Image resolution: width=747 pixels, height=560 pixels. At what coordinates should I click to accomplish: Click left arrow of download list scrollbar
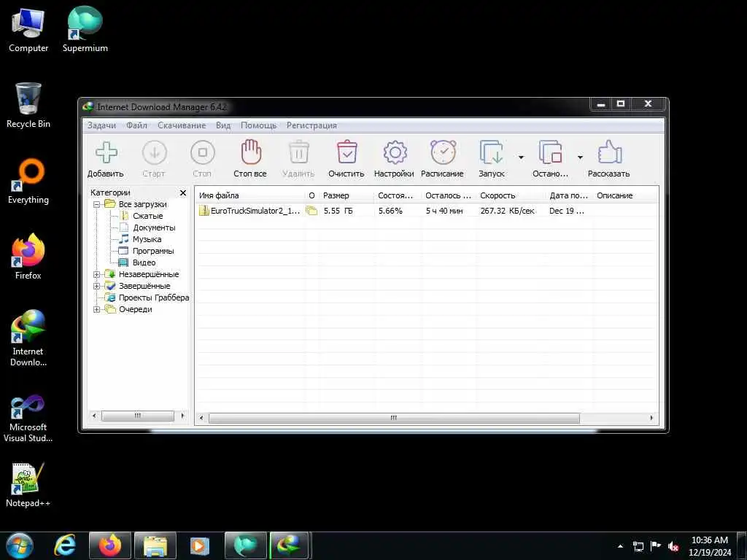point(201,418)
